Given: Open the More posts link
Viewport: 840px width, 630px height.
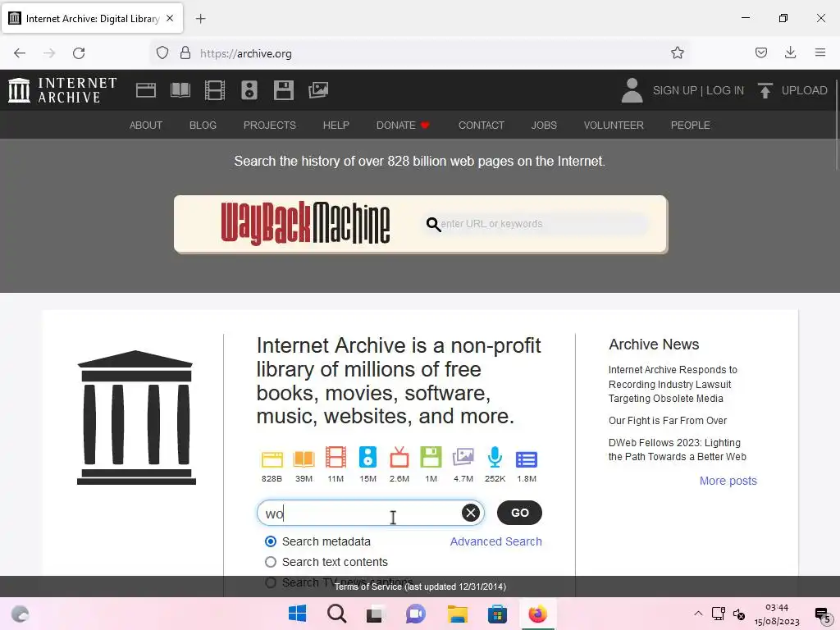Looking at the screenshot, I should coord(728,481).
